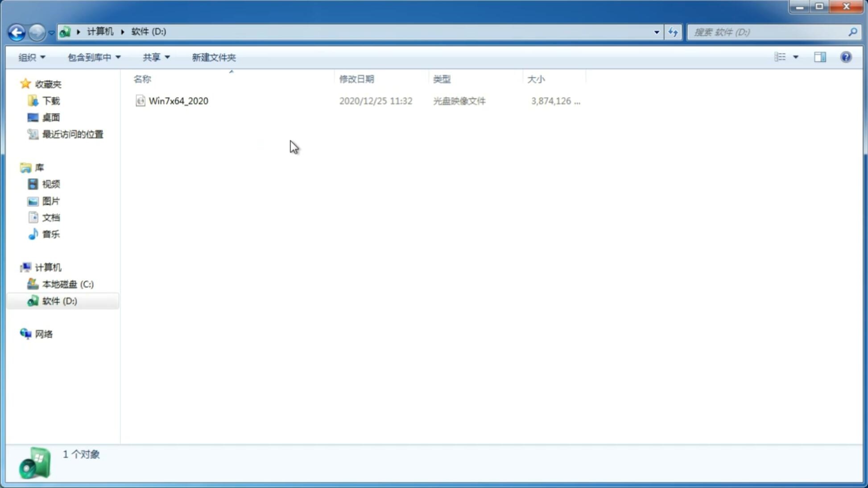Navigate to 本地磁盘 (C:) drive
The image size is (868, 488).
tap(67, 284)
